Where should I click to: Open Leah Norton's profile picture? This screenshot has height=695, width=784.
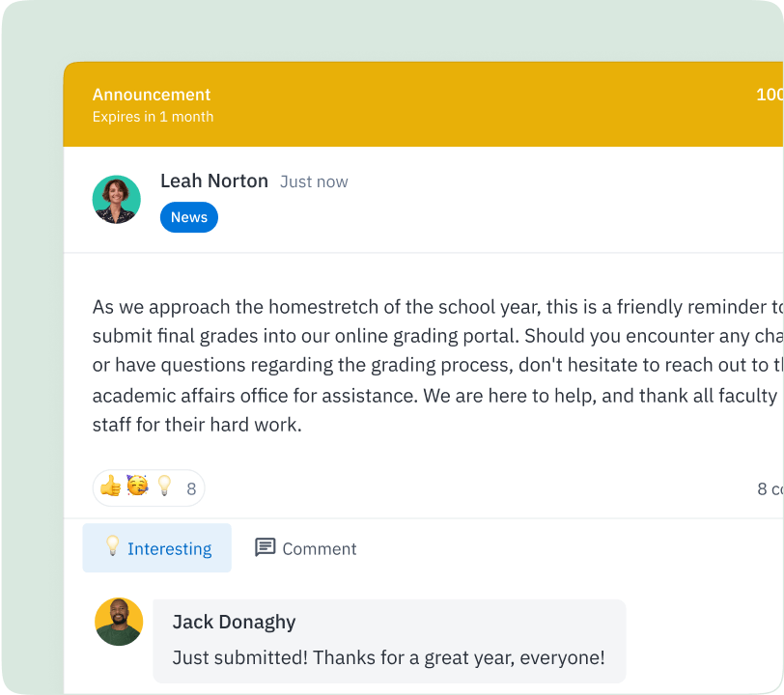click(117, 200)
